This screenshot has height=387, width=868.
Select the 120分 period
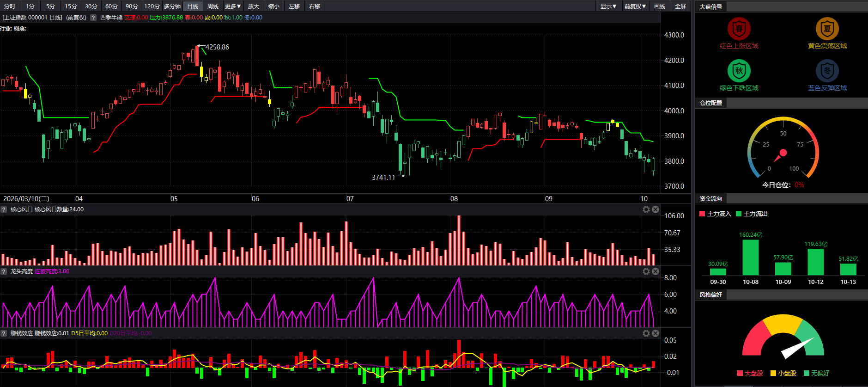(152, 6)
